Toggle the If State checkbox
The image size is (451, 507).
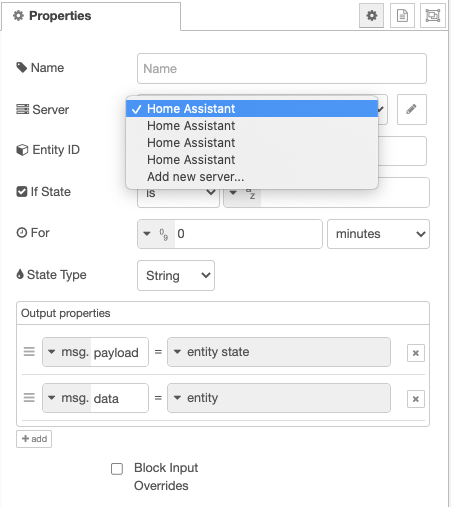pyautogui.click(x=22, y=192)
